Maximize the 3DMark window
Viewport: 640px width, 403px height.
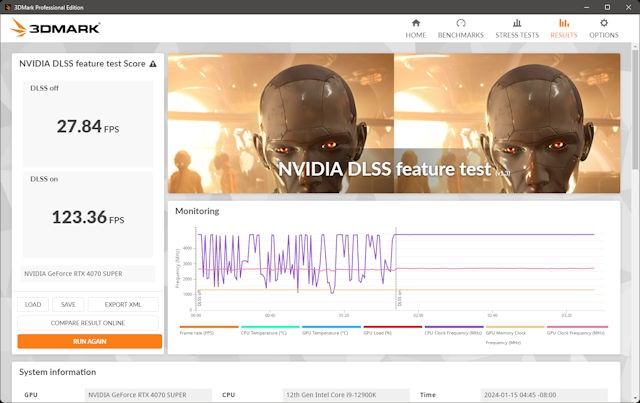pyautogui.click(x=607, y=7)
